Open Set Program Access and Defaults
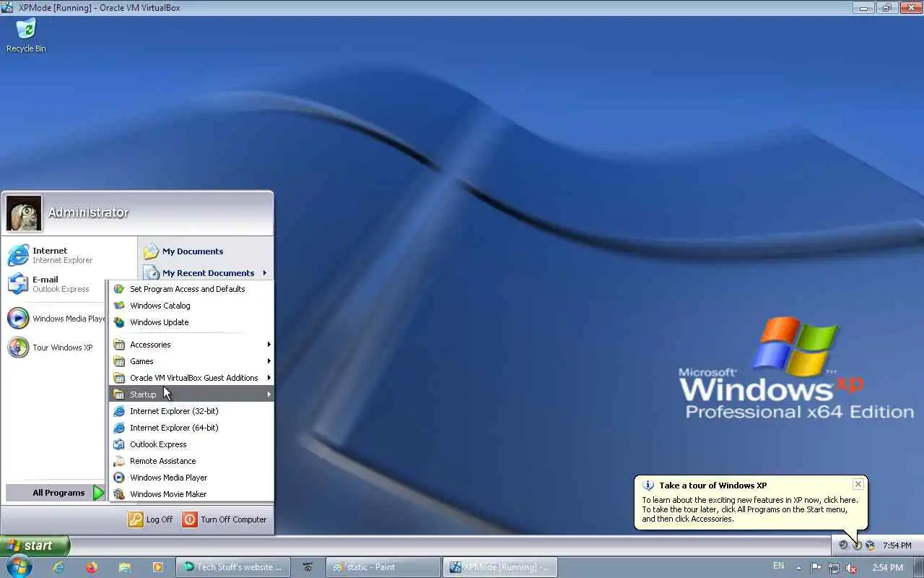 point(191,289)
